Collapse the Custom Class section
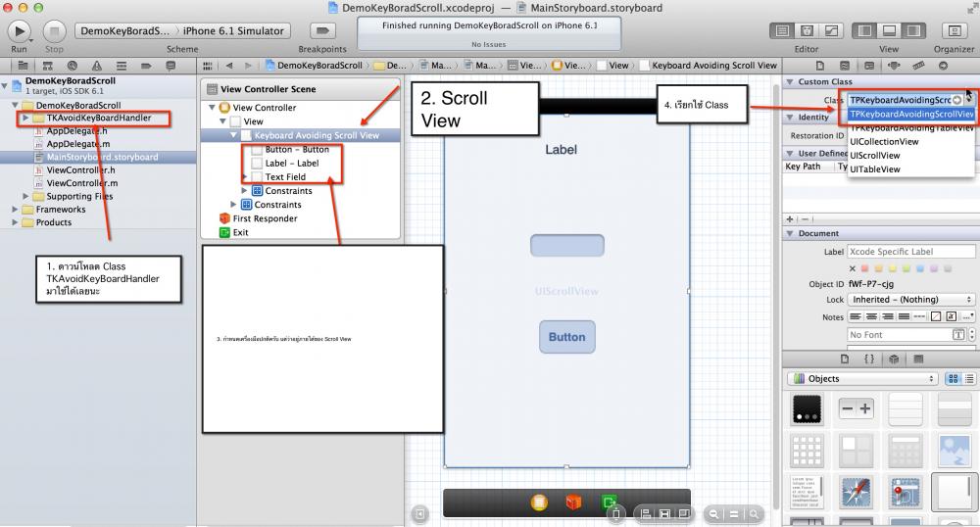 click(x=790, y=82)
